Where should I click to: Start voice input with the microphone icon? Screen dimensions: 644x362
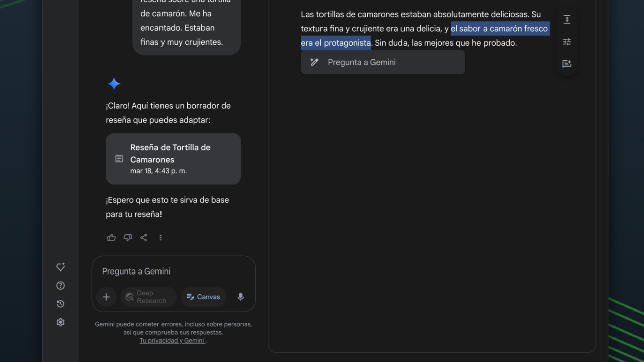click(x=240, y=297)
